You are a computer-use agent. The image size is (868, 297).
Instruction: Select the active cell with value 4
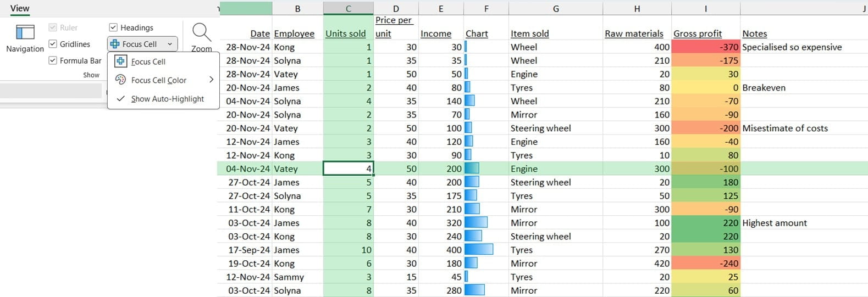click(348, 169)
